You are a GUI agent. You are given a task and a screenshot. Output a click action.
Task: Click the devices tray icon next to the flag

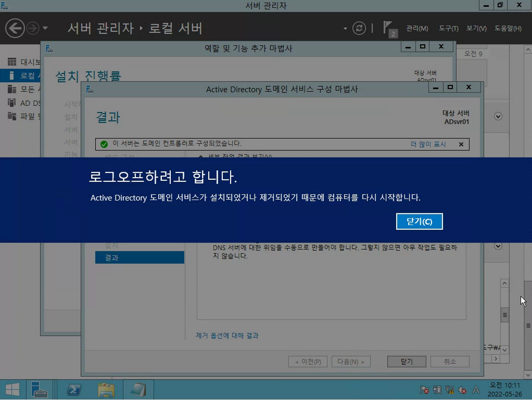[x=437, y=390]
